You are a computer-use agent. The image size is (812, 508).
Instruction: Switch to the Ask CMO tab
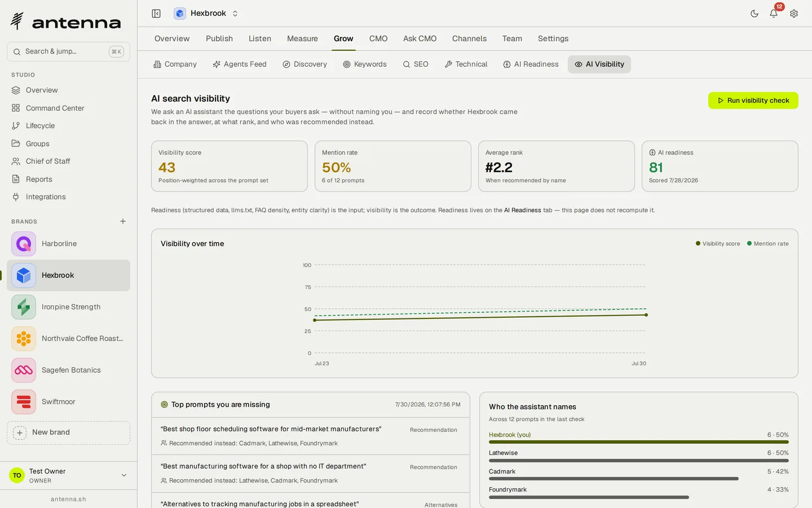(420, 38)
